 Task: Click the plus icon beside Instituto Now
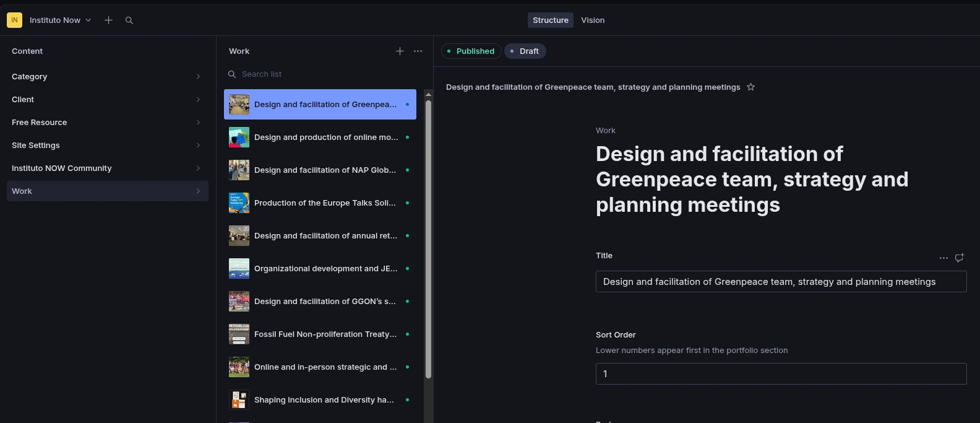(x=108, y=20)
